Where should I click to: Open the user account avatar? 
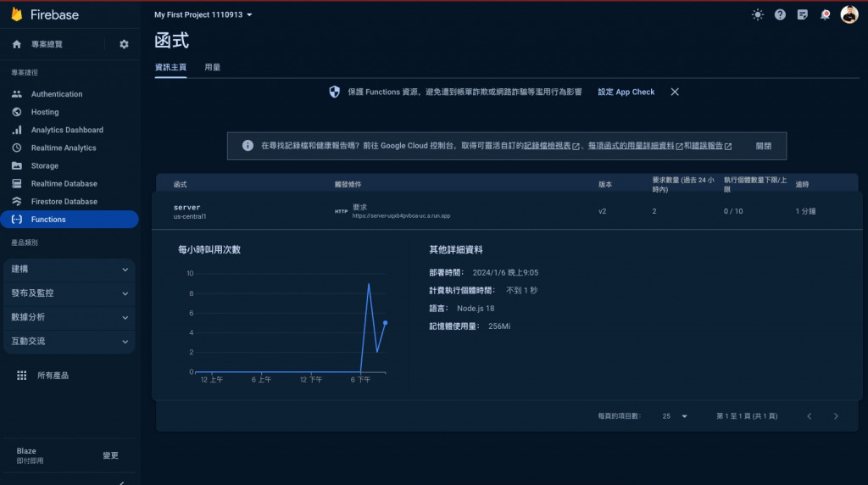point(849,14)
